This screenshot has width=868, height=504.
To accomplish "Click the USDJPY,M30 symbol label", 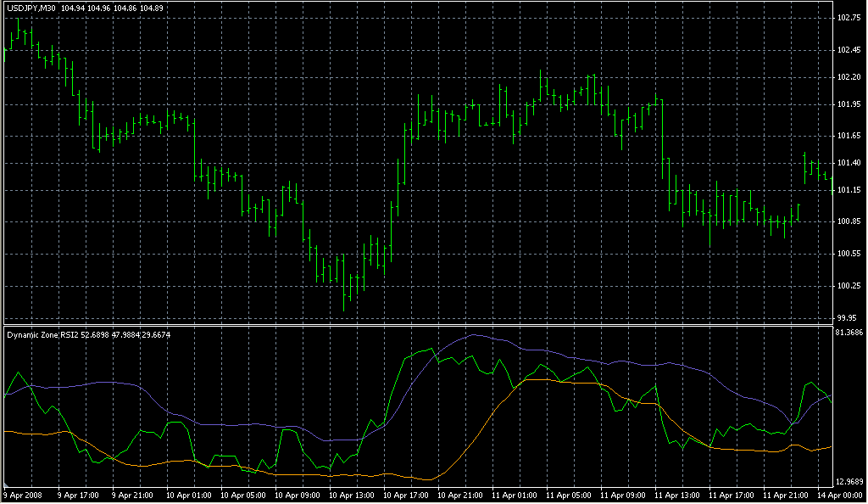I will tap(31, 8).
